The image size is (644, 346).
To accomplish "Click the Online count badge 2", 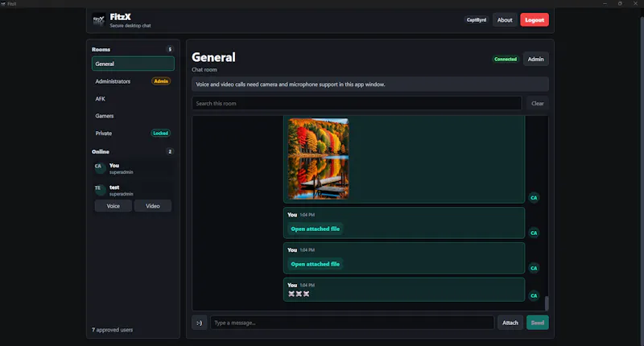I will [170, 151].
